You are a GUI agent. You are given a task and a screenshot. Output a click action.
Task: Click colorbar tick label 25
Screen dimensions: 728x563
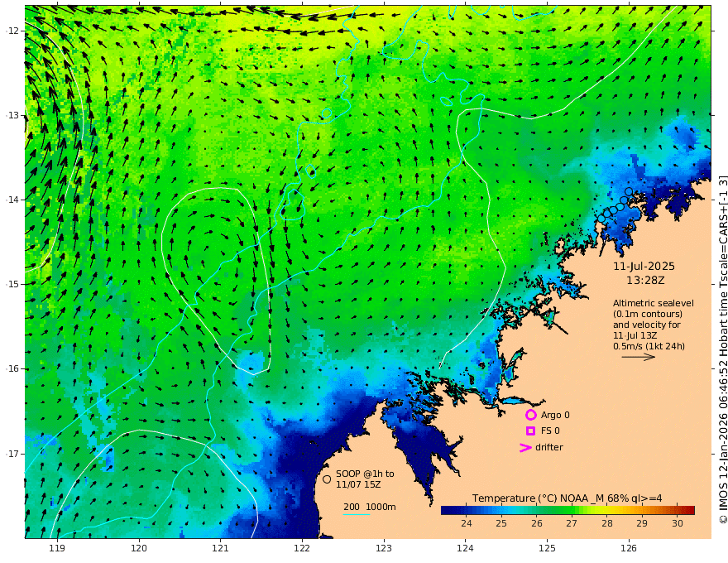click(x=501, y=523)
